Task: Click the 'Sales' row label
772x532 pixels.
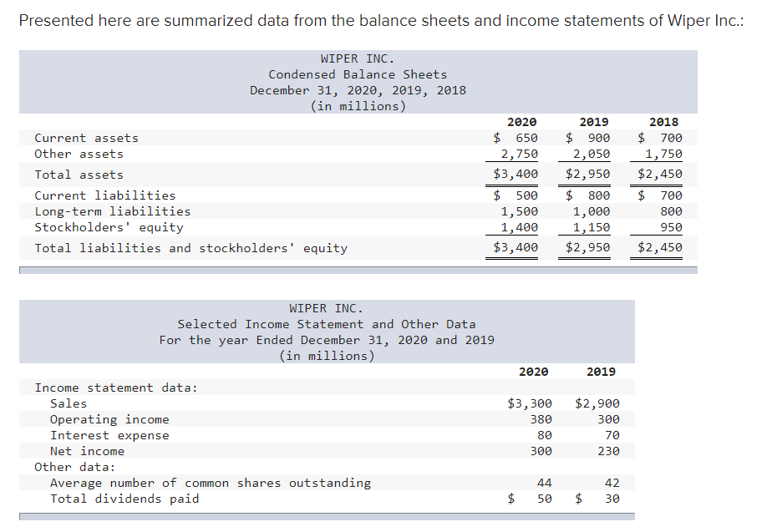Action: pyautogui.click(x=69, y=403)
